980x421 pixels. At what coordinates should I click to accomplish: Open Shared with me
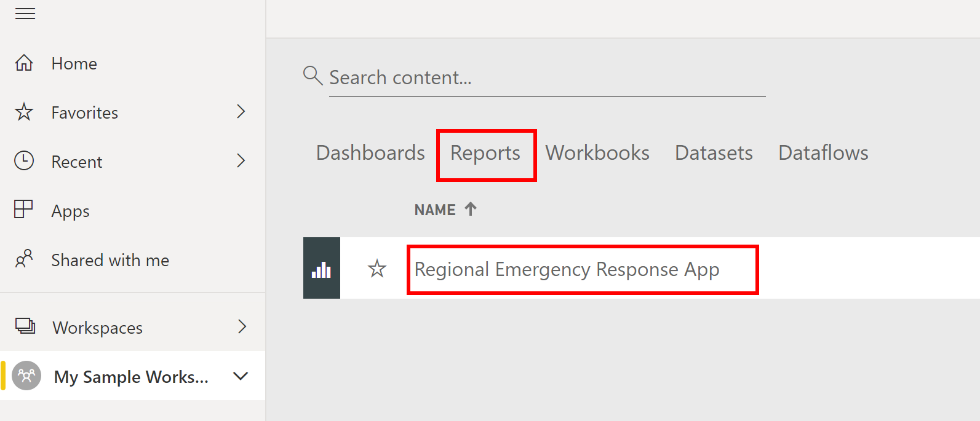pyautogui.click(x=110, y=260)
